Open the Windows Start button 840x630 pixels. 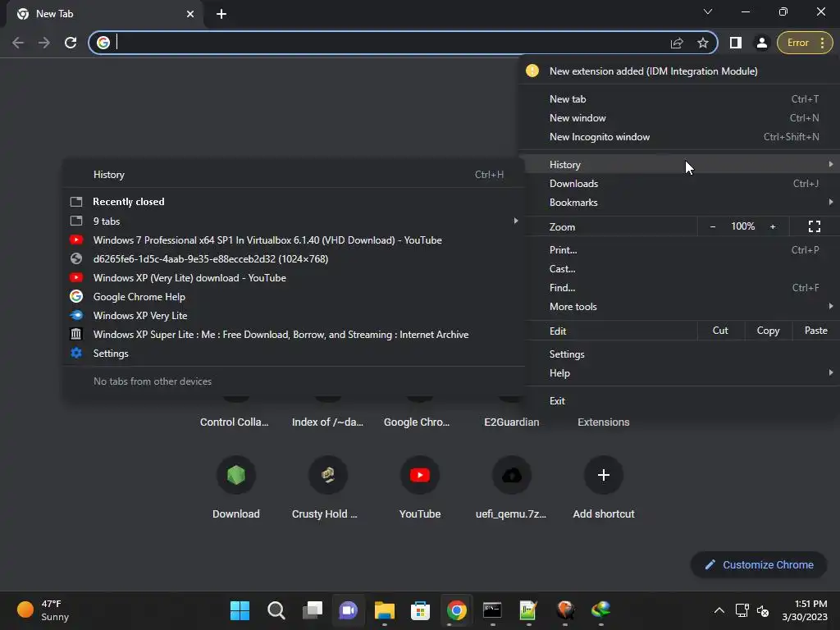[x=240, y=610]
